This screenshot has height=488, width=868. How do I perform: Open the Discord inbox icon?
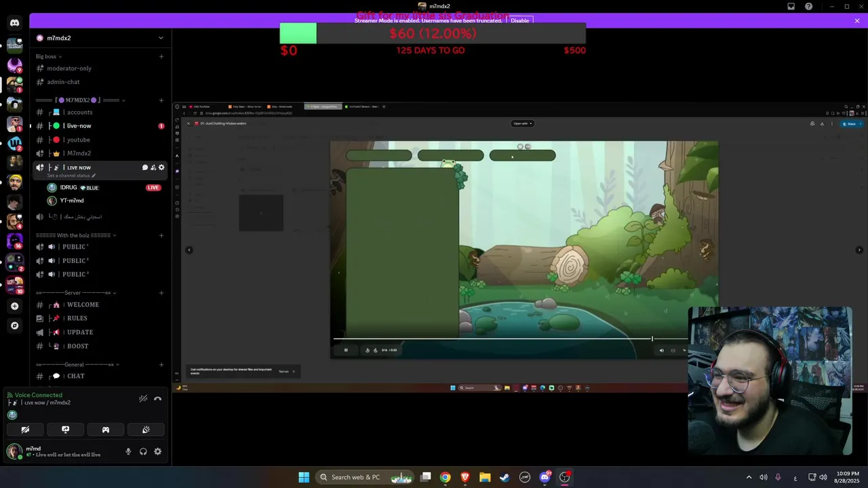tap(791, 6)
